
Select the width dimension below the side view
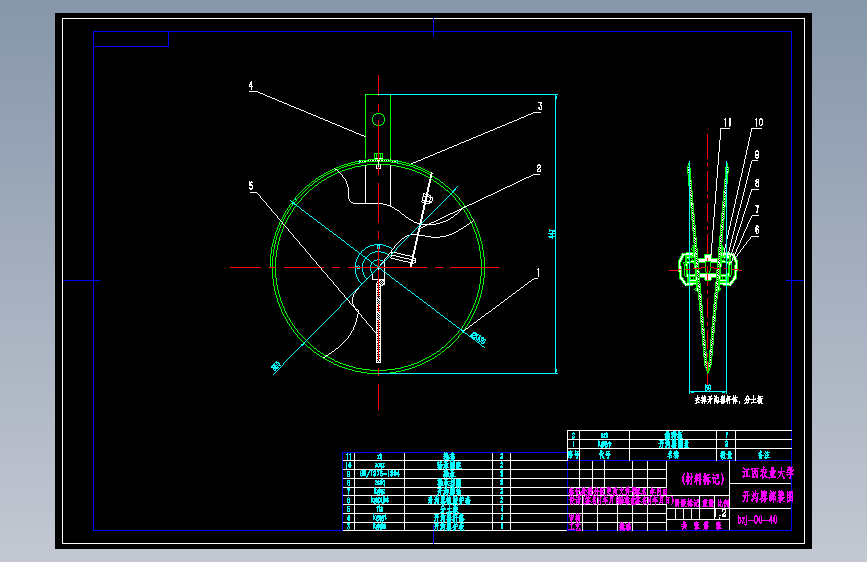708,387
